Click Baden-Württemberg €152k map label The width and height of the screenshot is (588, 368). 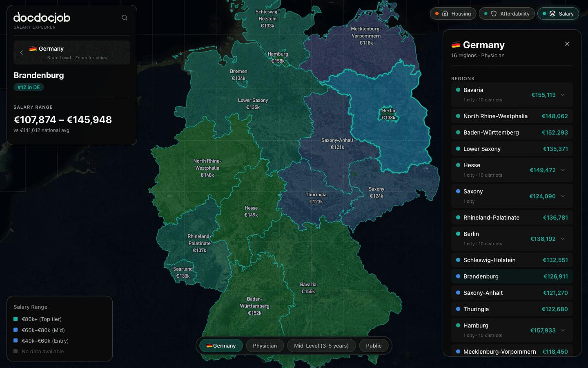pyautogui.click(x=255, y=306)
